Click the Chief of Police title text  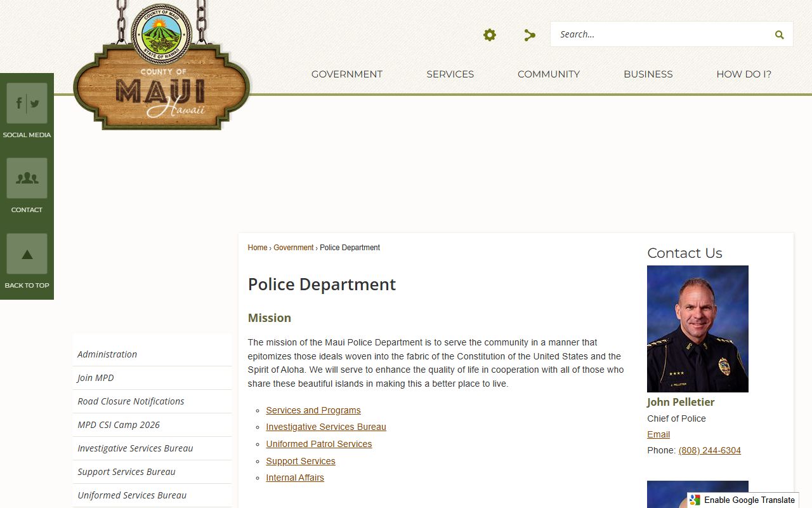[x=676, y=418]
